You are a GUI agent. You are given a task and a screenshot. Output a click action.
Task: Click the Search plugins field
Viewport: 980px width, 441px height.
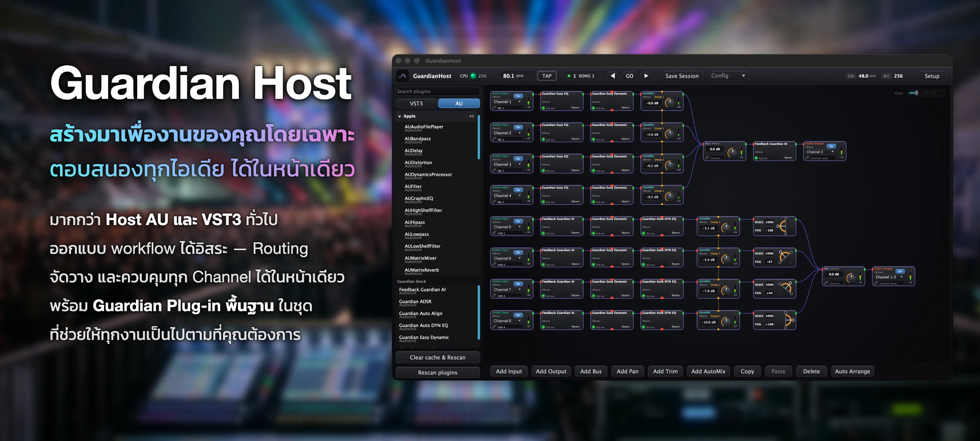pos(437,91)
